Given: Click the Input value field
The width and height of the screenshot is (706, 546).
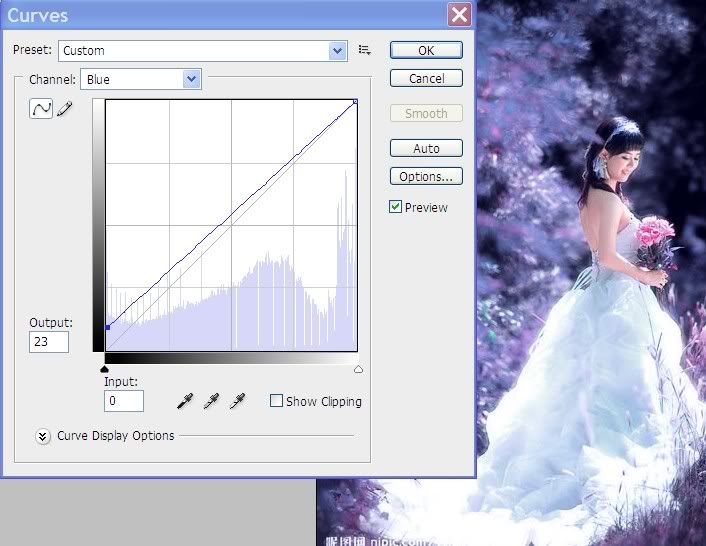Looking at the screenshot, I should pos(124,401).
